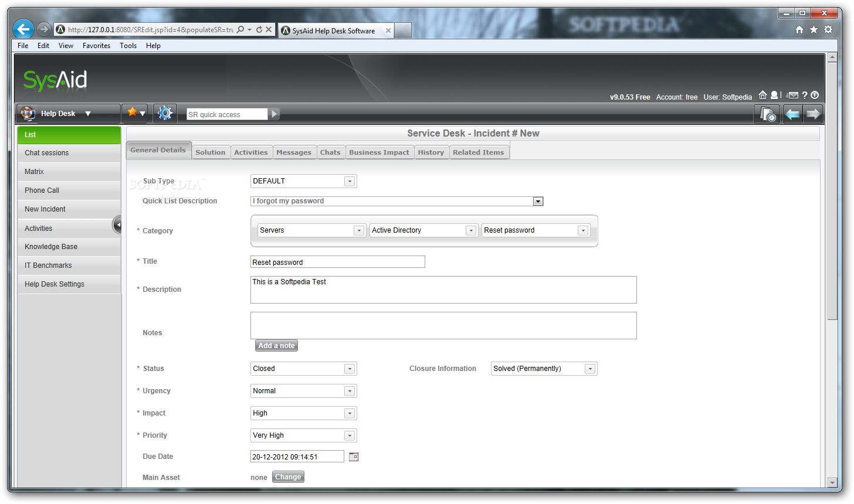The image size is (854, 504).
Task: Open Chat sessions in the sidebar
Action: coord(69,153)
